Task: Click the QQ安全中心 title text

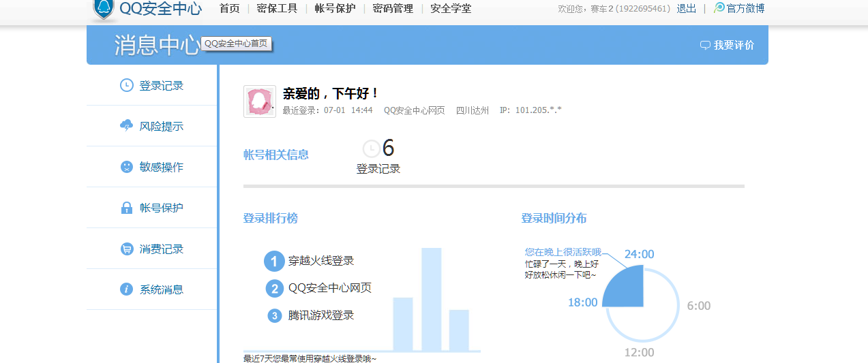Action: click(x=160, y=8)
